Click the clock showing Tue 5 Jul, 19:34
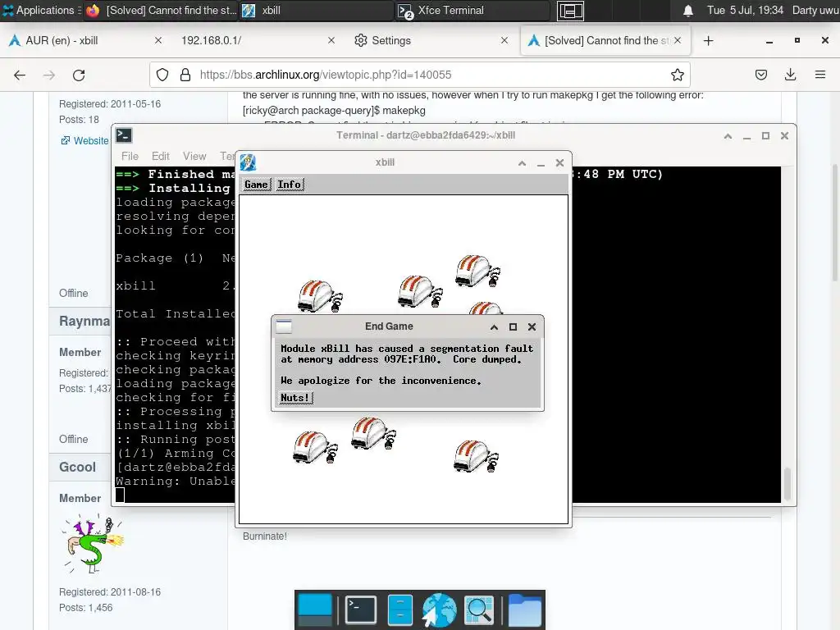Image resolution: width=840 pixels, height=630 pixels. [745, 10]
